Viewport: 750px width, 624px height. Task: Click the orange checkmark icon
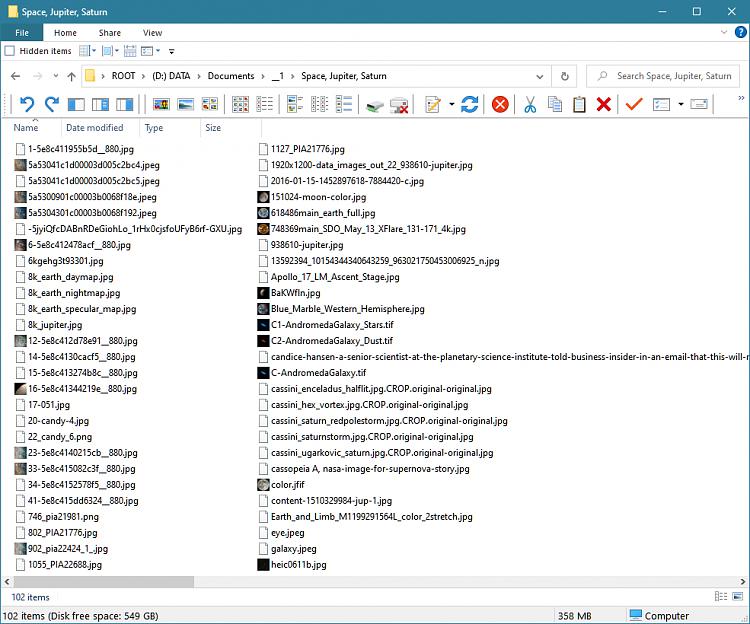coord(633,104)
